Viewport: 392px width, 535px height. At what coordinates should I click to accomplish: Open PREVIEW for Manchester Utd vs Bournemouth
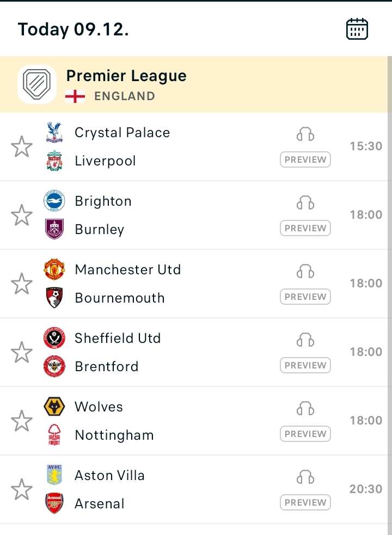click(305, 297)
